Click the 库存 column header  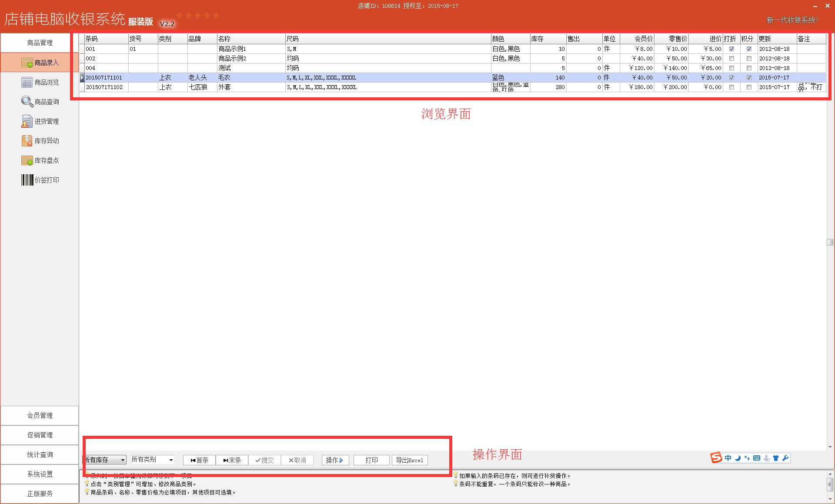point(548,39)
